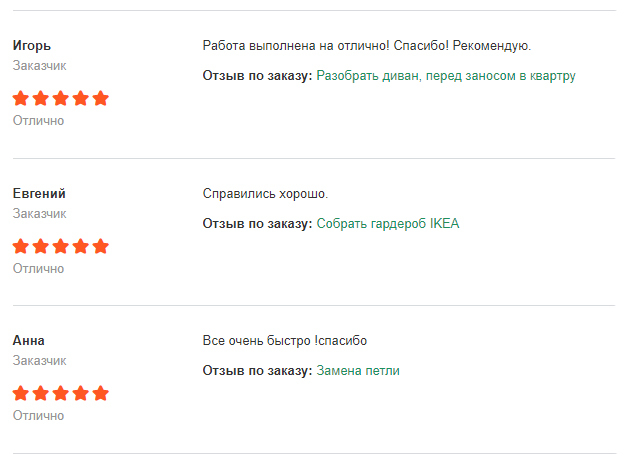Click the reviewer name Евгений
Image resolution: width=626 pixels, height=470 pixels.
[x=39, y=193]
